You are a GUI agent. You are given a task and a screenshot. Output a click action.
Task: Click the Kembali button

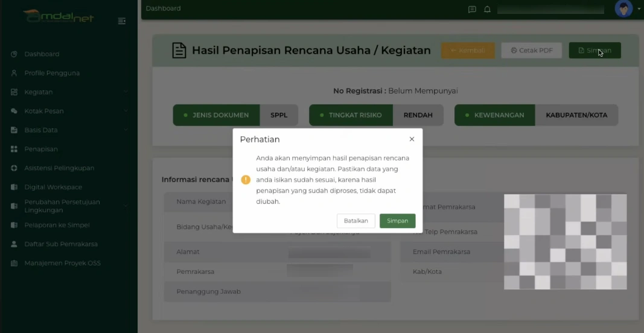468,51
